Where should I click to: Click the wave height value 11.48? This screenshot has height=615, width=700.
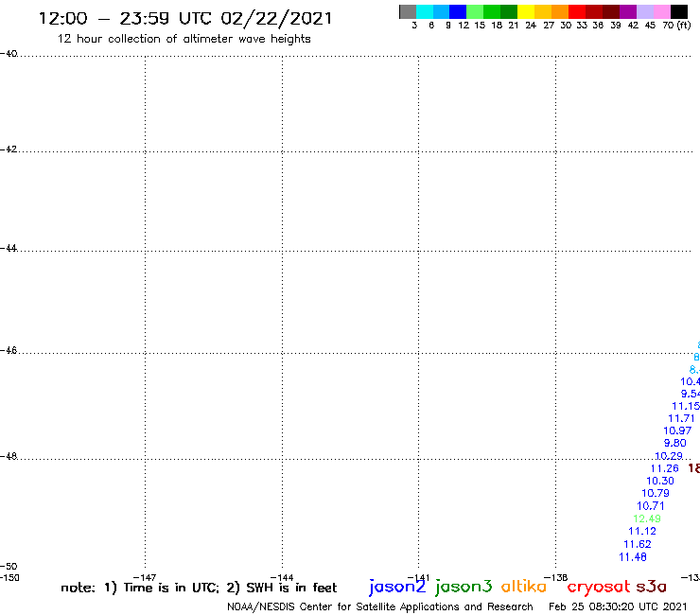(x=633, y=557)
